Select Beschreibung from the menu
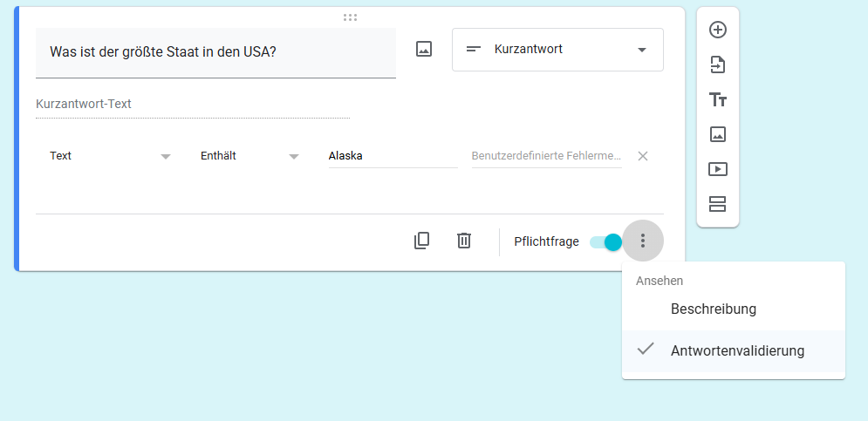The width and height of the screenshot is (868, 421). (x=734, y=309)
